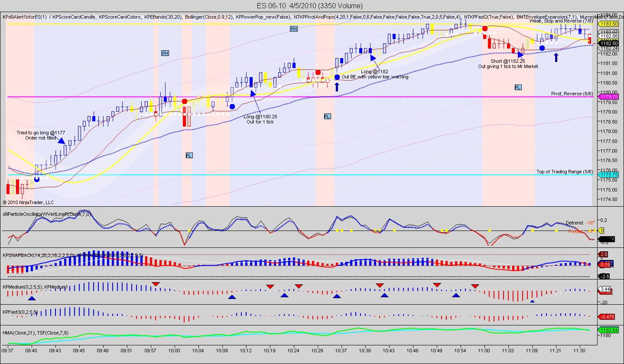Select the Long @1180.25 Out for 1 tick annotation

coord(260,119)
